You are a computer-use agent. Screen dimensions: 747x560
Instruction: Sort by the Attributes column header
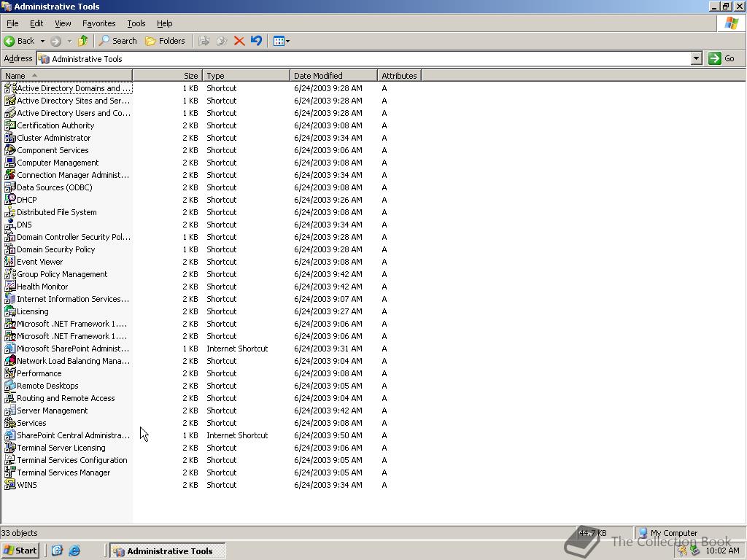click(x=399, y=76)
